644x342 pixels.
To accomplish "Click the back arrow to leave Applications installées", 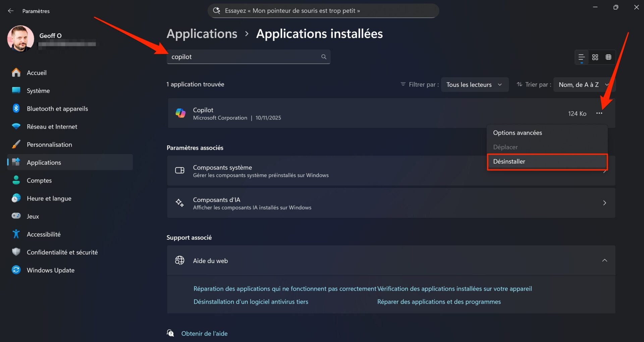I will coord(11,10).
